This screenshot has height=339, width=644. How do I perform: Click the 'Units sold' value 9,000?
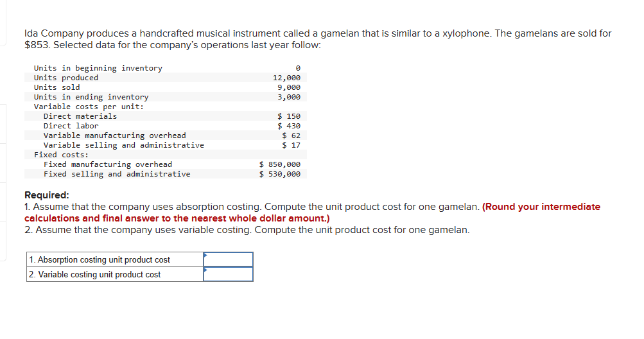click(289, 87)
